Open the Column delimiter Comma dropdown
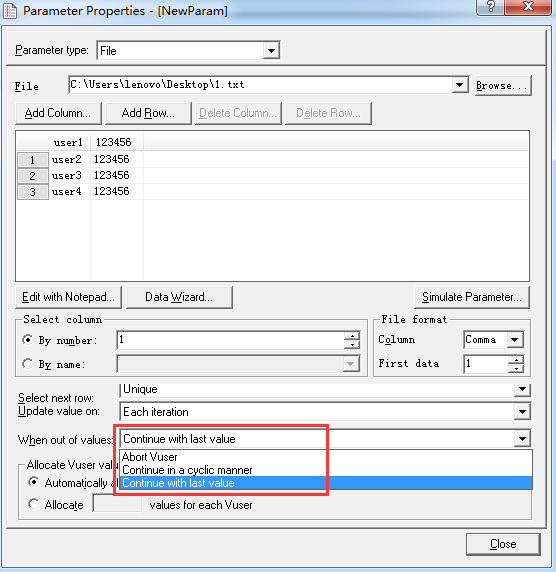The image size is (556, 572). tap(515, 340)
